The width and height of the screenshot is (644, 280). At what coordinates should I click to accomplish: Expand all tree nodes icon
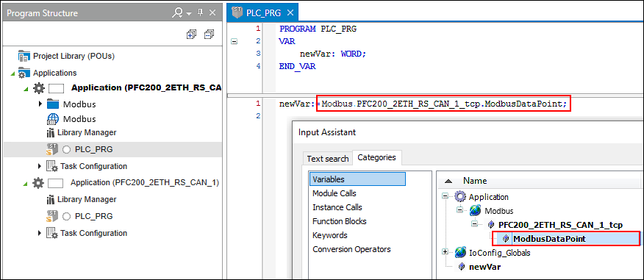191,34
